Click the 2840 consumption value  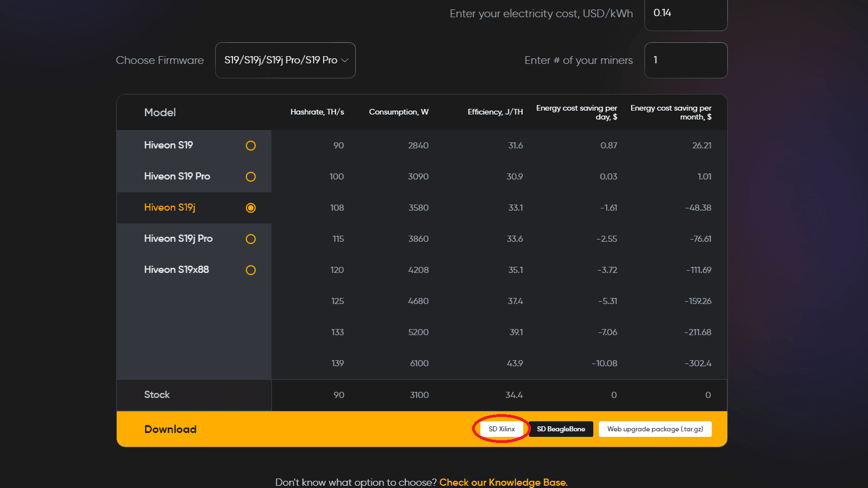418,145
